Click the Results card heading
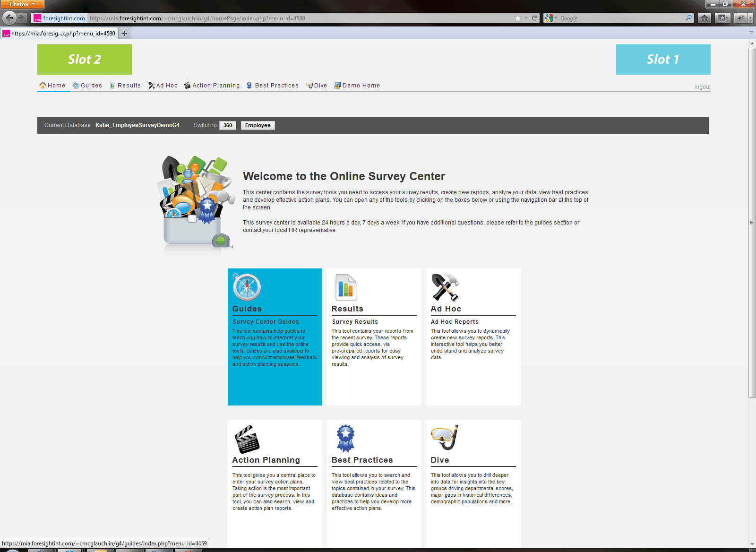756x552 pixels. pos(347,309)
